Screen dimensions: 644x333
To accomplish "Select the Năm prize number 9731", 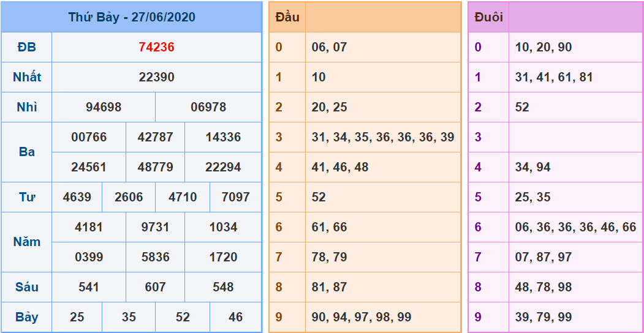I will click(x=156, y=227).
